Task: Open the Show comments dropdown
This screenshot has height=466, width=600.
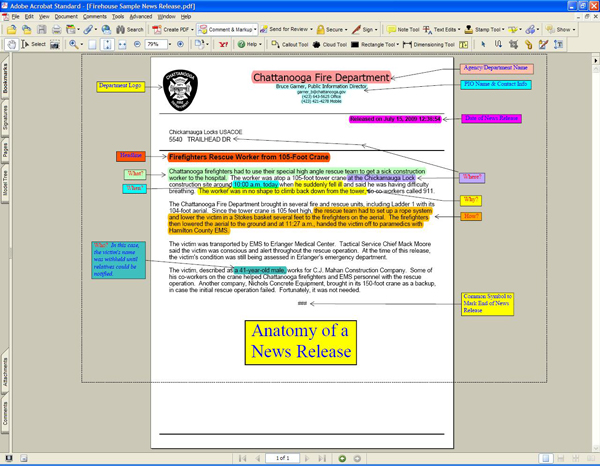Action: pyautogui.click(x=574, y=29)
